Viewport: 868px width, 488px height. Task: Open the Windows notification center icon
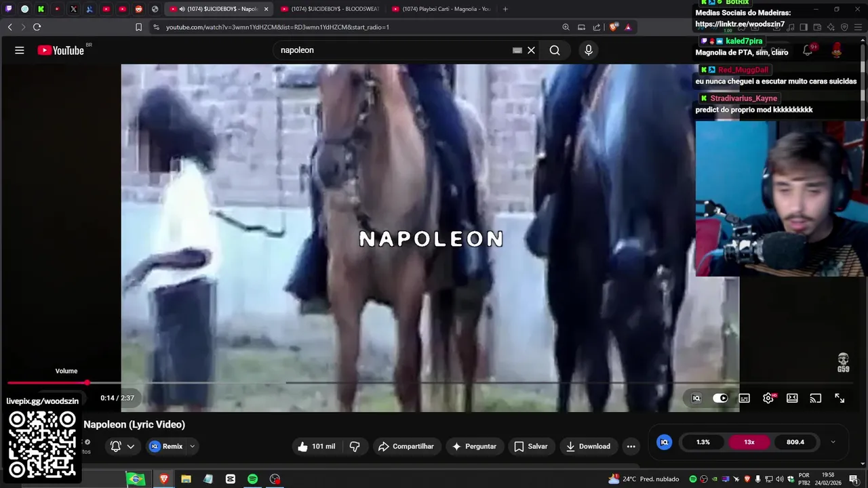[854, 479]
